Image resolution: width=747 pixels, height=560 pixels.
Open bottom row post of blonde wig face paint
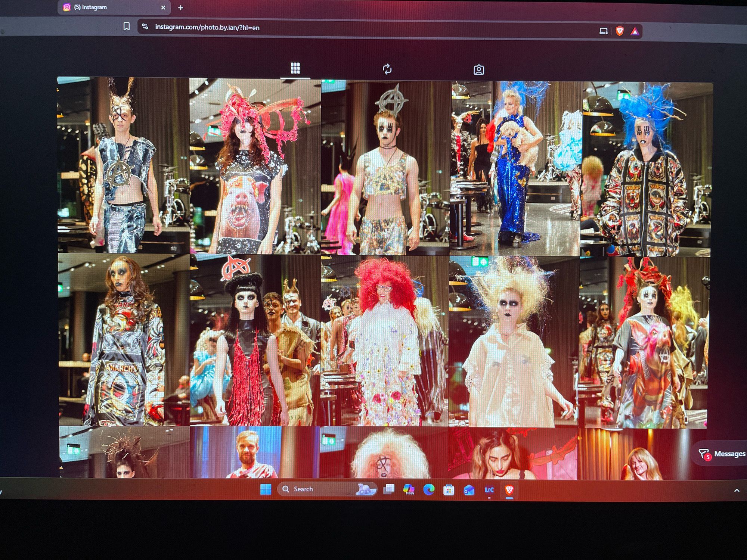(384, 453)
